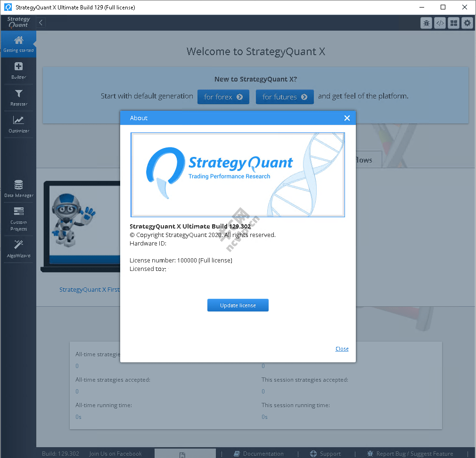Image resolution: width=476 pixels, height=458 pixels.
Task: Open settings gear in top toolbar
Action: coord(467,23)
